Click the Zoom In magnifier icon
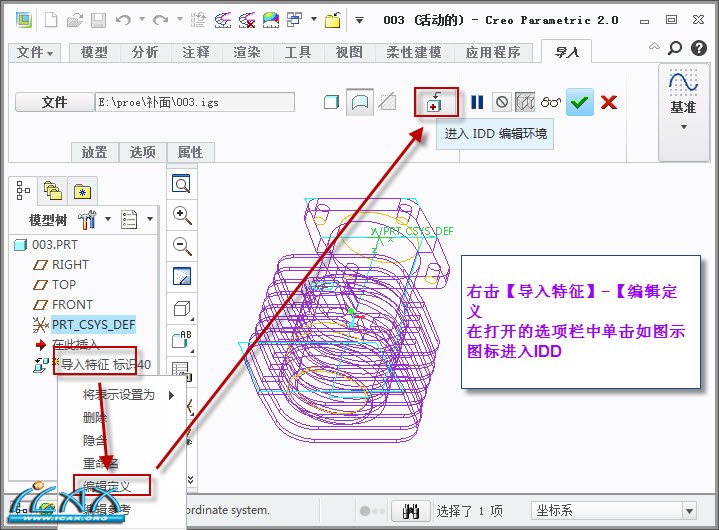 pos(182,215)
